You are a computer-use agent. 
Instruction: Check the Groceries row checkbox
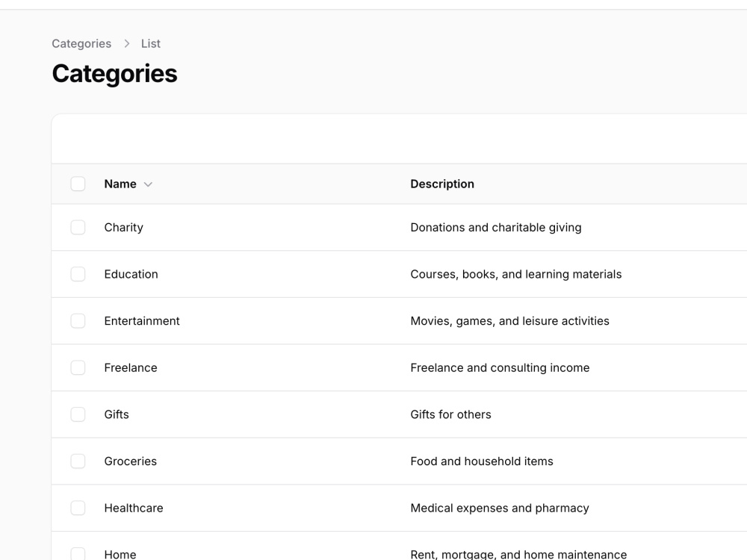[78, 461]
